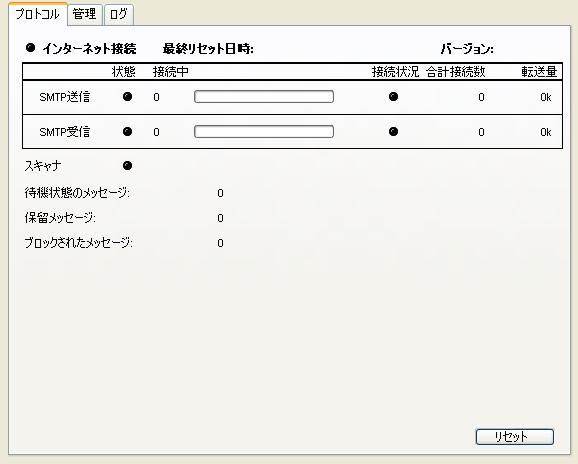Click the SMTP送信 接続状況 indicator dot
The width and height of the screenshot is (578, 464).
(394, 97)
